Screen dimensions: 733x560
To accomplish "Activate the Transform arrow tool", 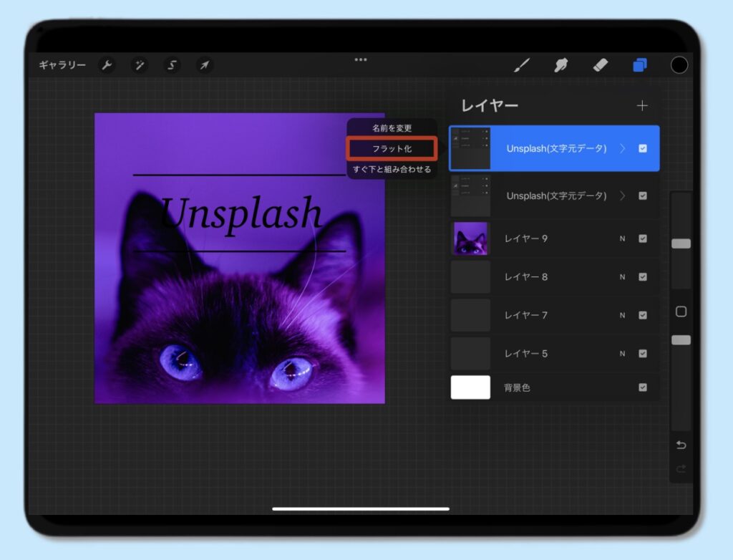I will pos(204,65).
